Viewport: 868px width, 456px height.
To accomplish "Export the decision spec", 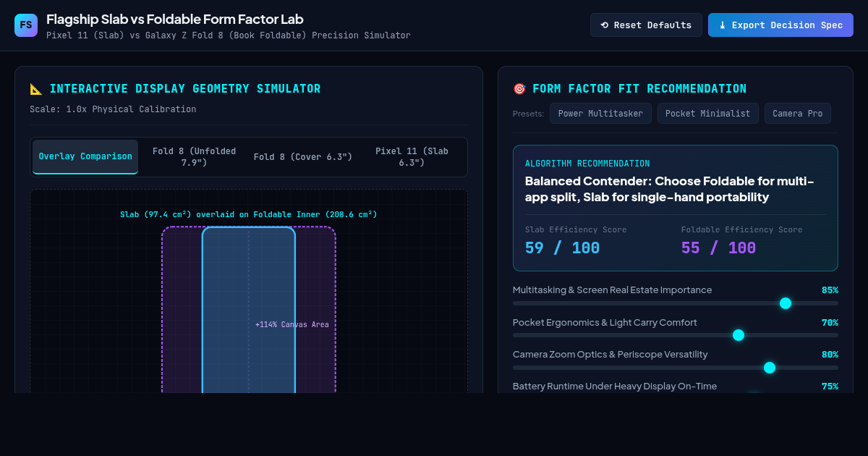I will pyautogui.click(x=780, y=25).
